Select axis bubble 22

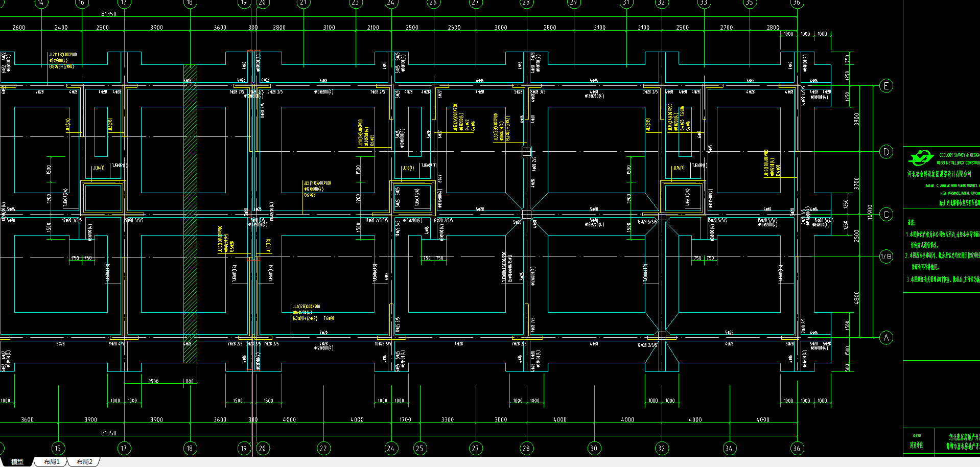[323, 449]
